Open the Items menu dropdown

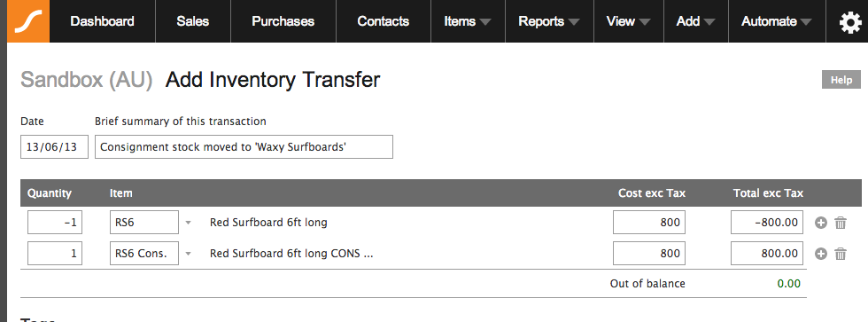(468, 21)
